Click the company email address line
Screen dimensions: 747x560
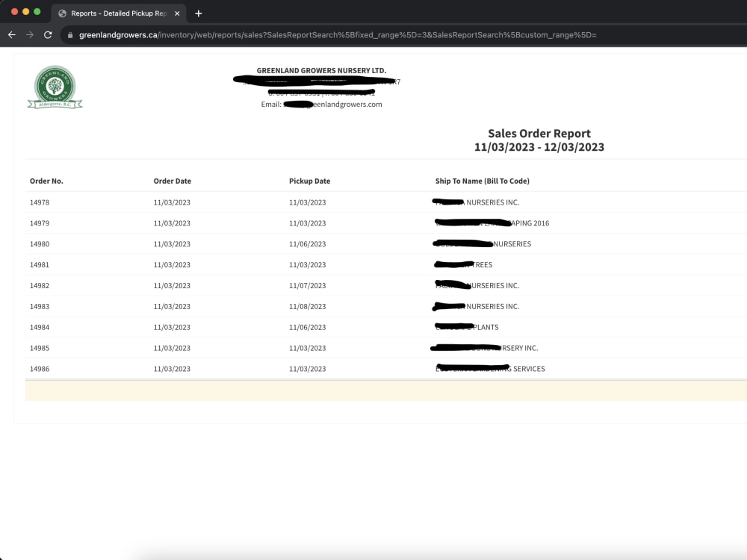click(321, 105)
